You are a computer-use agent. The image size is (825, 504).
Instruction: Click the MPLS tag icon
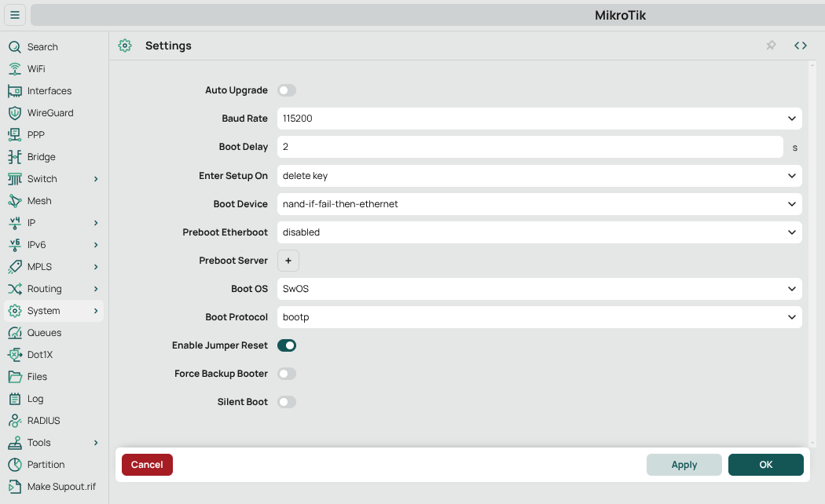tap(15, 267)
